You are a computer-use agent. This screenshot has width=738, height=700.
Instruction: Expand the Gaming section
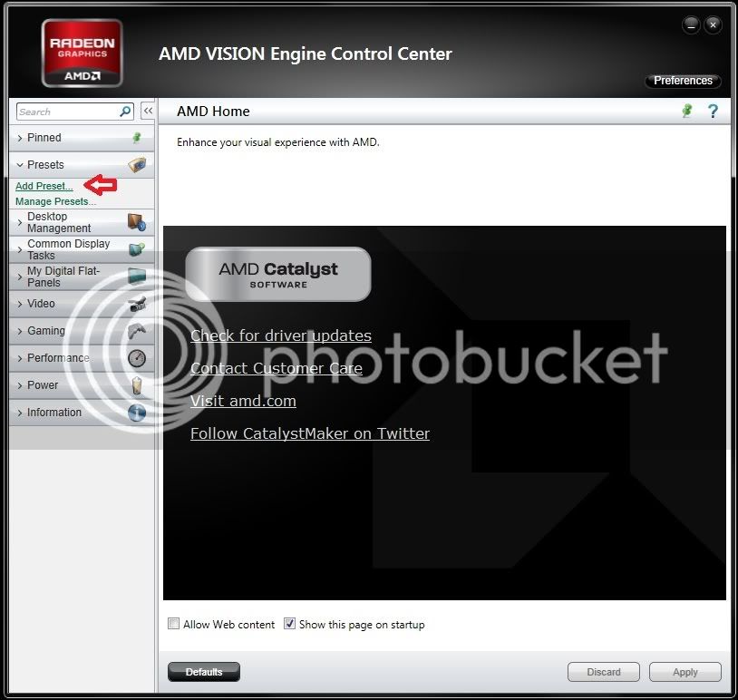82,331
